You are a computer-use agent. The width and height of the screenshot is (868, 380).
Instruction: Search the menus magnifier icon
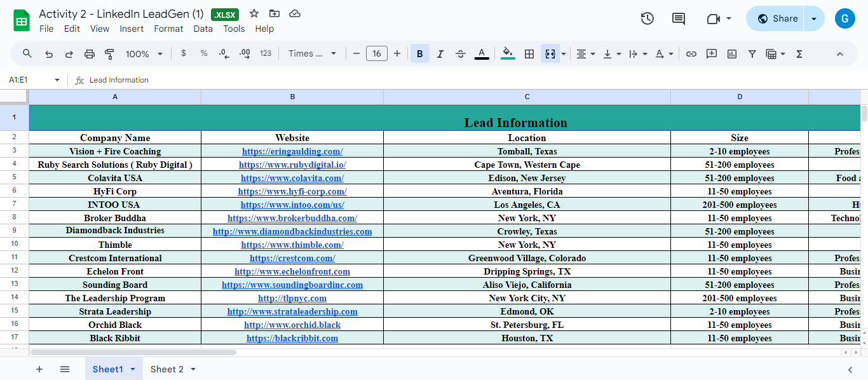pyautogui.click(x=27, y=54)
